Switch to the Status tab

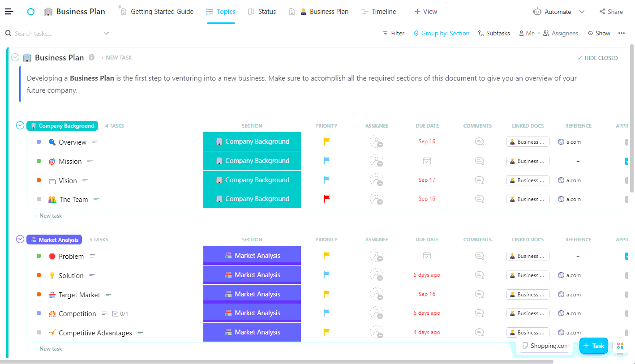(262, 12)
